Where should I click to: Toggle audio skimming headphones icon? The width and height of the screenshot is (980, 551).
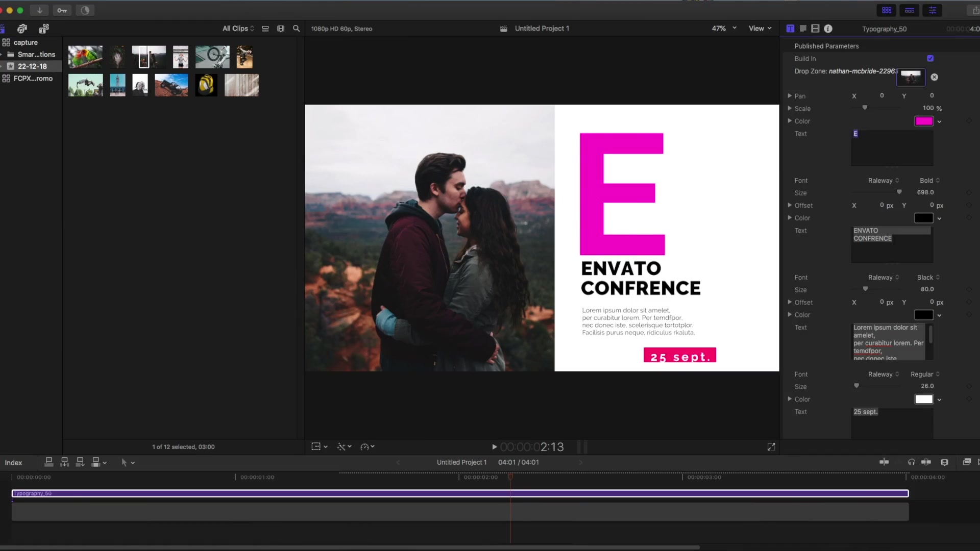(912, 462)
